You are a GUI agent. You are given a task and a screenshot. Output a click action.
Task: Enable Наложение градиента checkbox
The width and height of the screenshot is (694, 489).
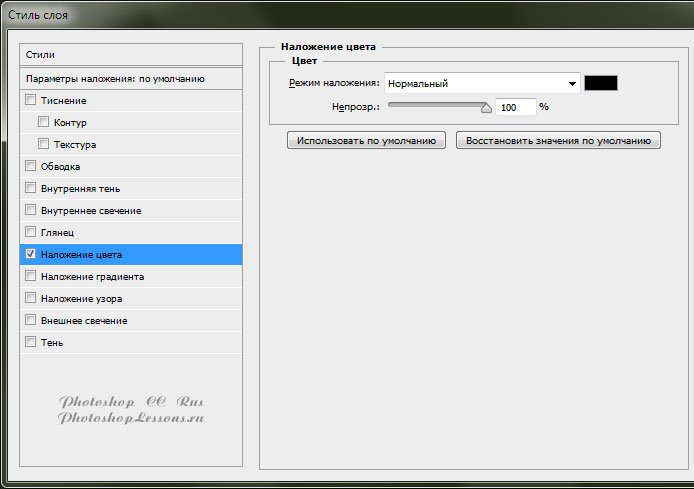point(30,276)
